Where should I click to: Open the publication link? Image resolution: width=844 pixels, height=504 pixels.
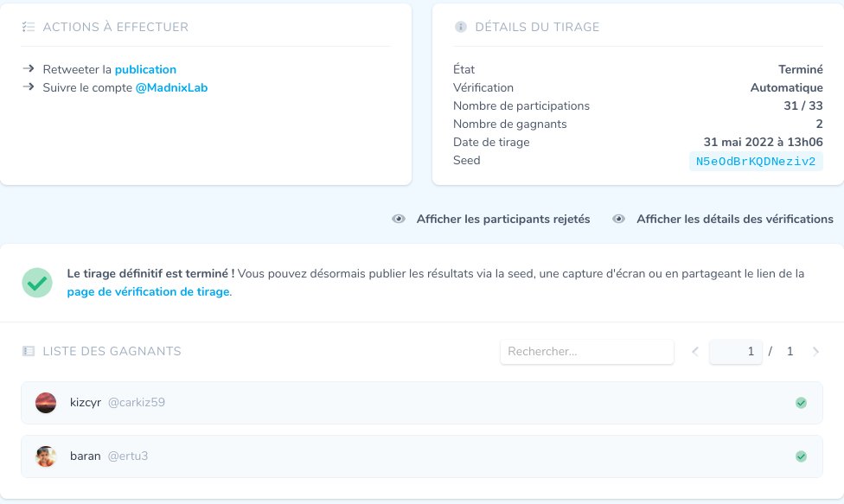pos(145,69)
